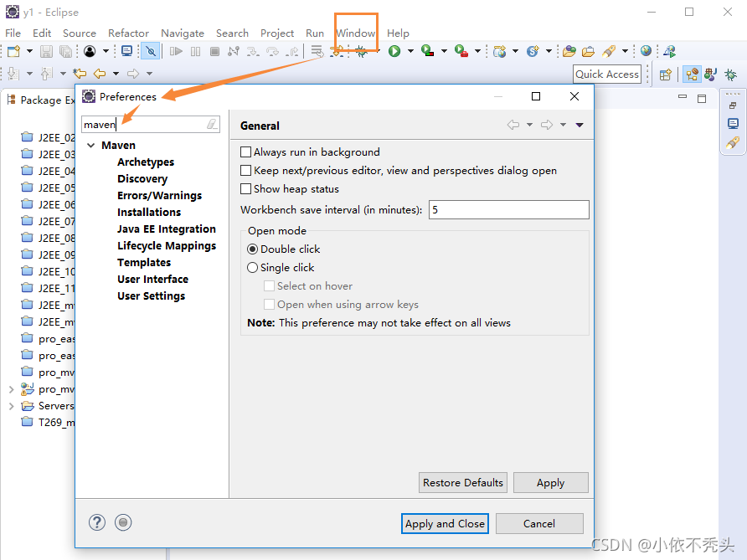This screenshot has width=747, height=560.
Task: Select the Double click open mode
Action: 253,249
